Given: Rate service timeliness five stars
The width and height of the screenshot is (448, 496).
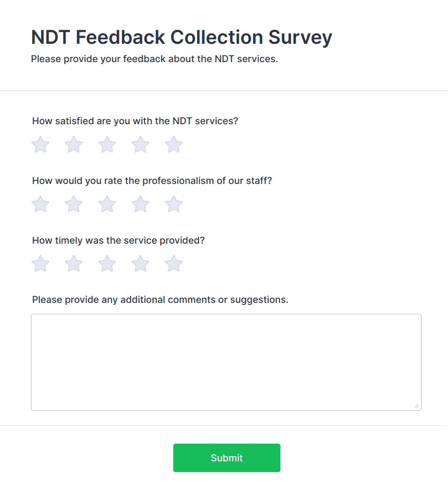Looking at the screenshot, I should click(x=174, y=263).
